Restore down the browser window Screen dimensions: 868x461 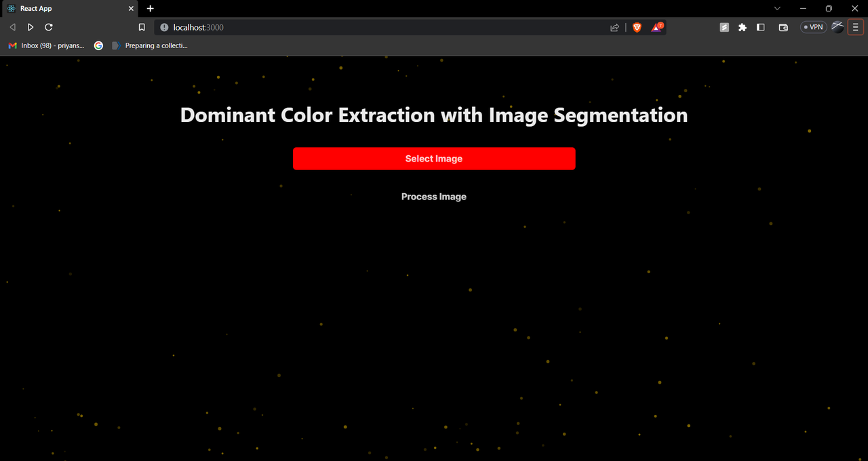(x=829, y=8)
